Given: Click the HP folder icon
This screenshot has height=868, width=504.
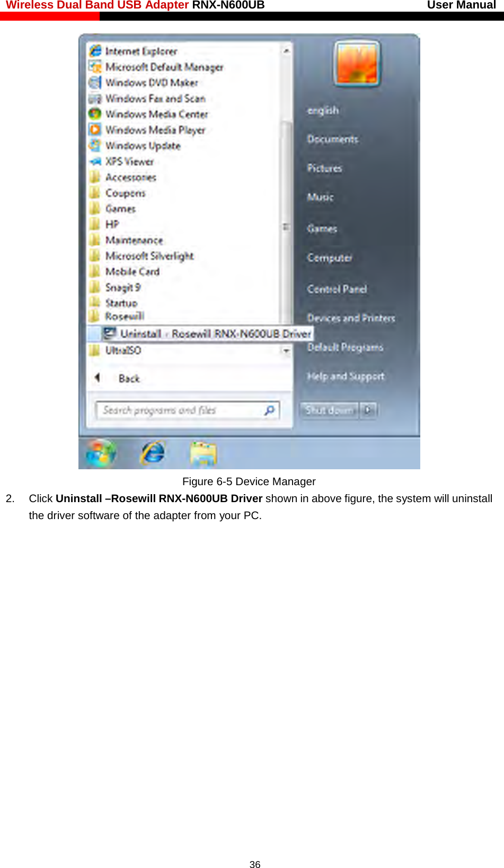Looking at the screenshot, I should (x=95, y=224).
